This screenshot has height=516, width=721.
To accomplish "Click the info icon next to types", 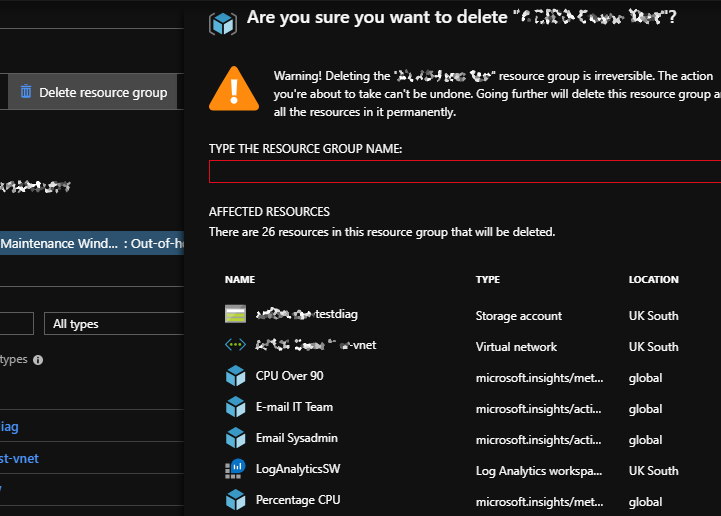I will pyautogui.click(x=38, y=360).
